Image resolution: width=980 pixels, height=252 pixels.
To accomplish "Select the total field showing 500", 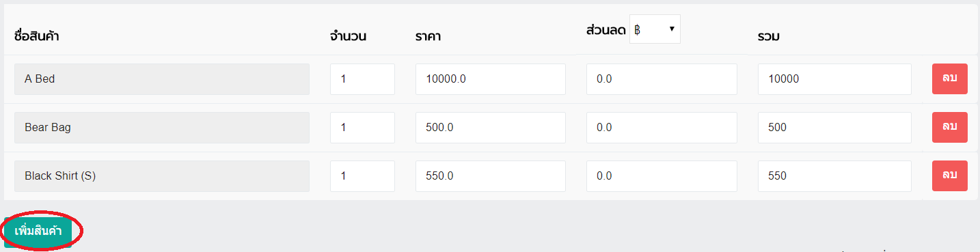I will coord(834,128).
